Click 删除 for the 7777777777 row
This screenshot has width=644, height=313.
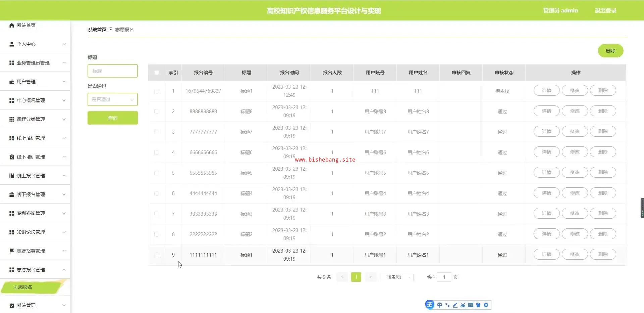(603, 131)
